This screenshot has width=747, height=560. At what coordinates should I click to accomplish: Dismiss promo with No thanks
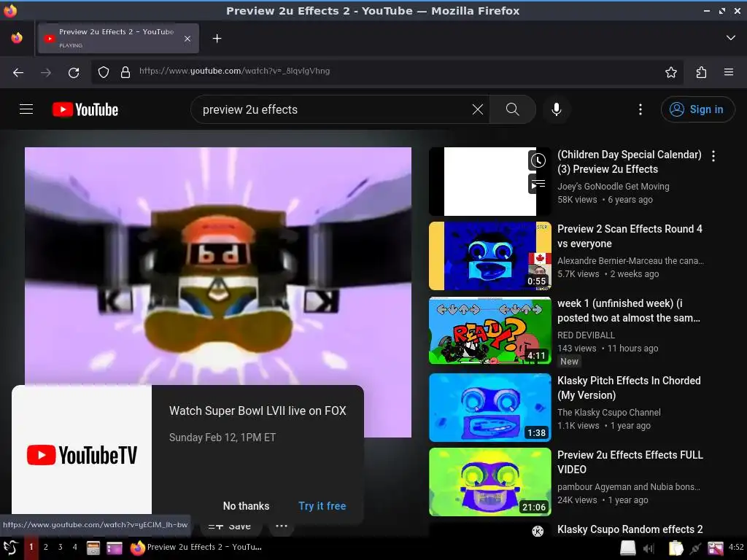(246, 506)
